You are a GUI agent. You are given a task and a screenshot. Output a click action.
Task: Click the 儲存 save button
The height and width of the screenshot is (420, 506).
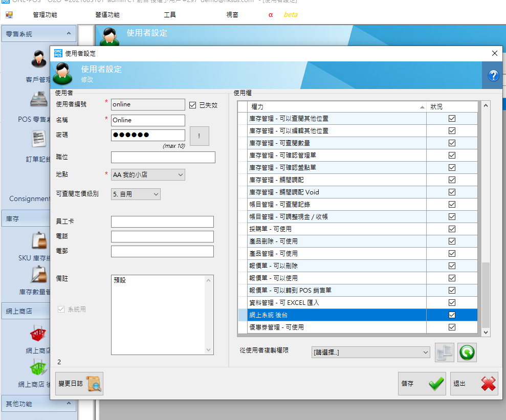pyautogui.click(x=422, y=384)
